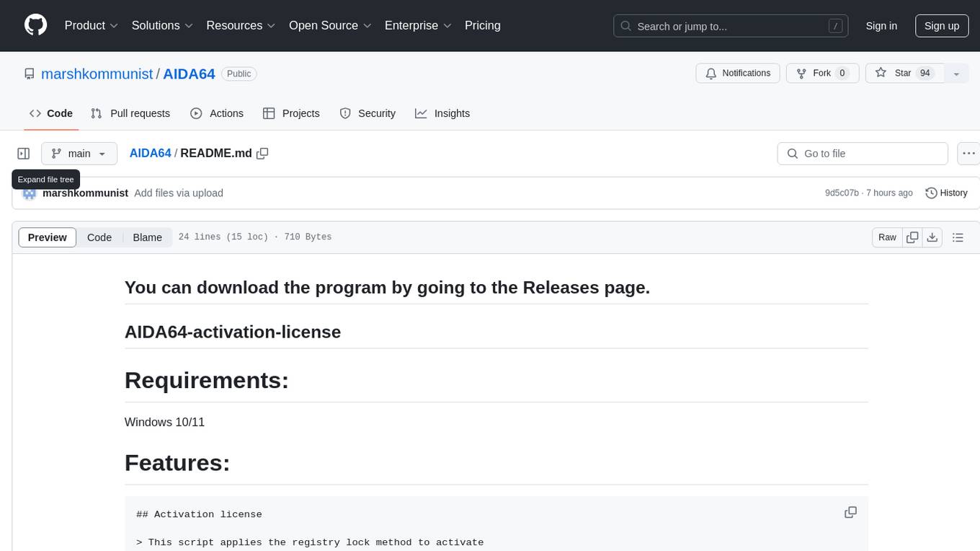Copy the Activation license code block
The height and width of the screenshot is (551, 980).
tap(850, 512)
